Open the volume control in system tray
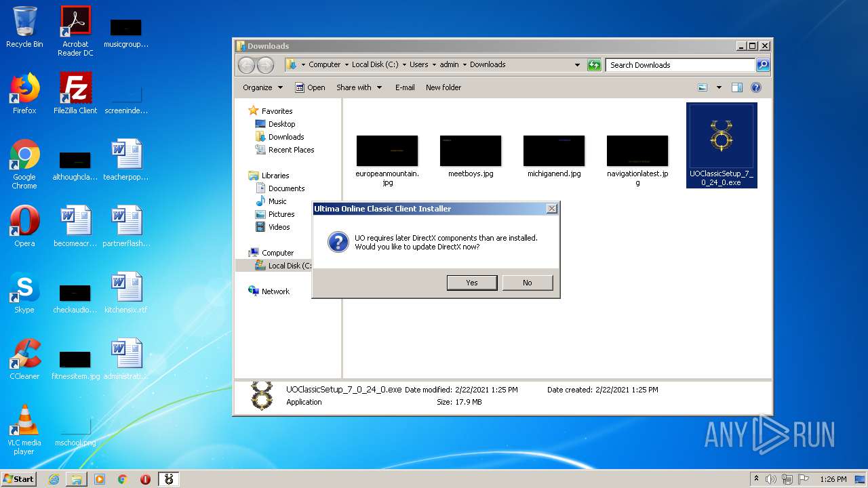 771,479
